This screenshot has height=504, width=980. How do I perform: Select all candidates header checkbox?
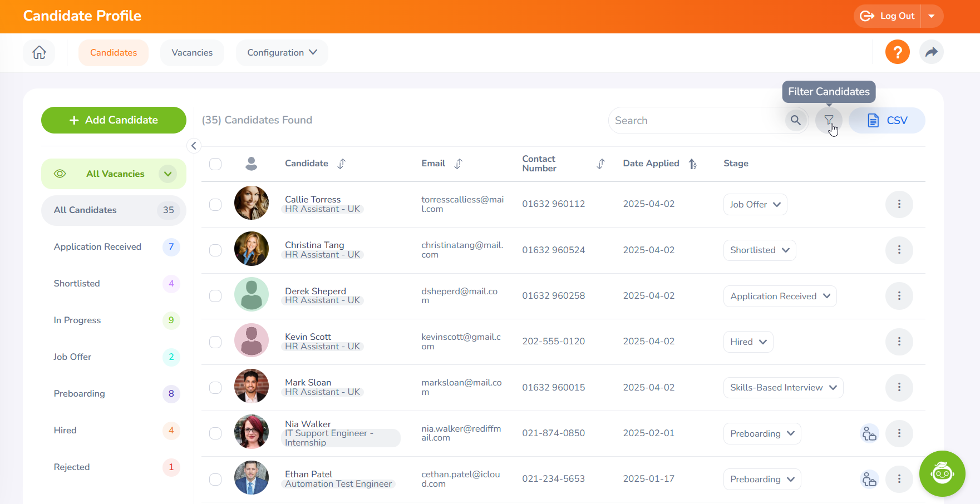215,164
